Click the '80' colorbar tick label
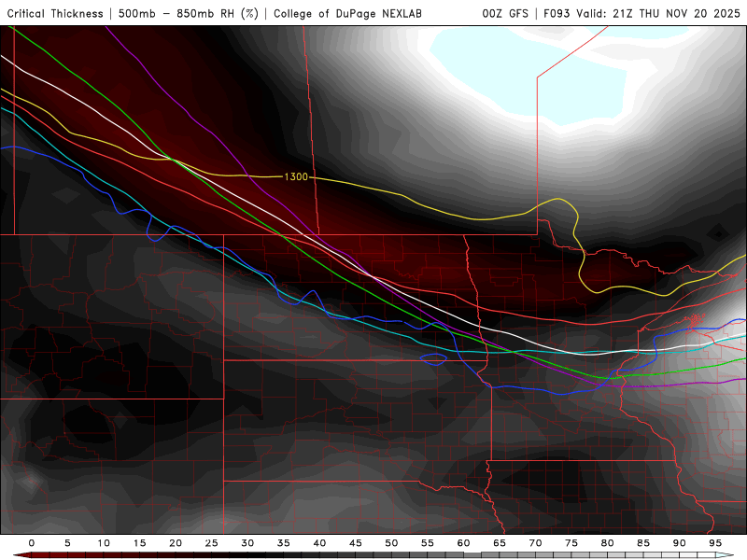The height and width of the screenshot is (560, 747). tap(608, 543)
